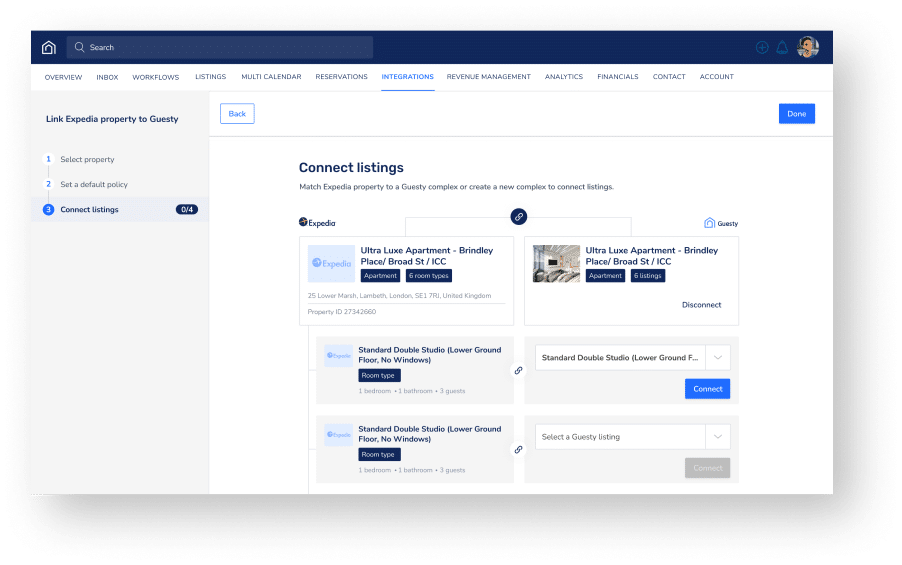This screenshot has height=565, width=902.
Task: Click link icon beside first Standard Double Studio
Action: point(518,371)
